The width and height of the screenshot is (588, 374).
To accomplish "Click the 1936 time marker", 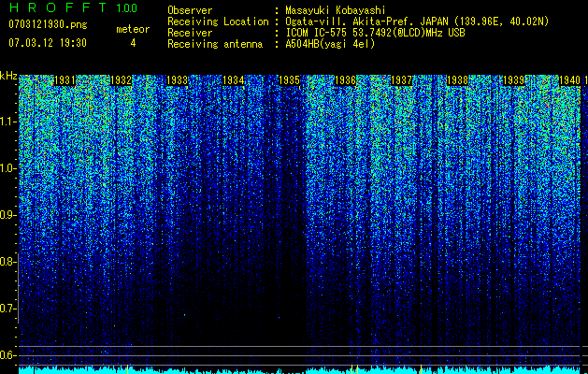I will click(x=345, y=80).
